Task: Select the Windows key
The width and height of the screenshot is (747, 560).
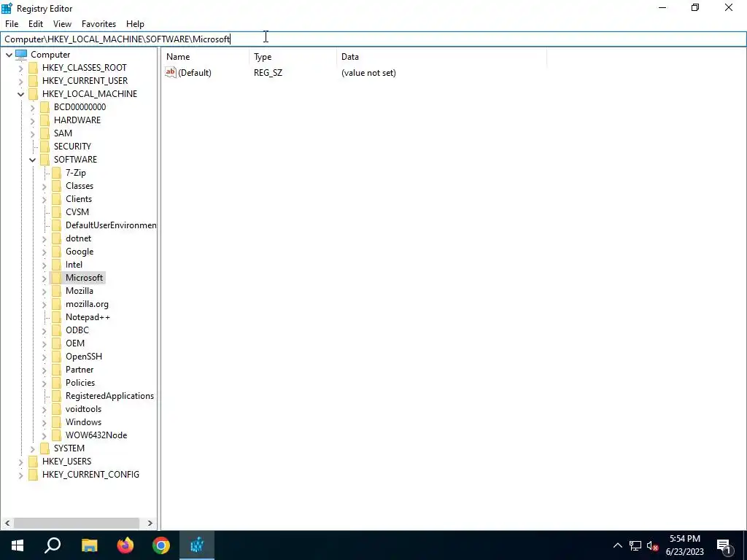Action: coord(83,422)
